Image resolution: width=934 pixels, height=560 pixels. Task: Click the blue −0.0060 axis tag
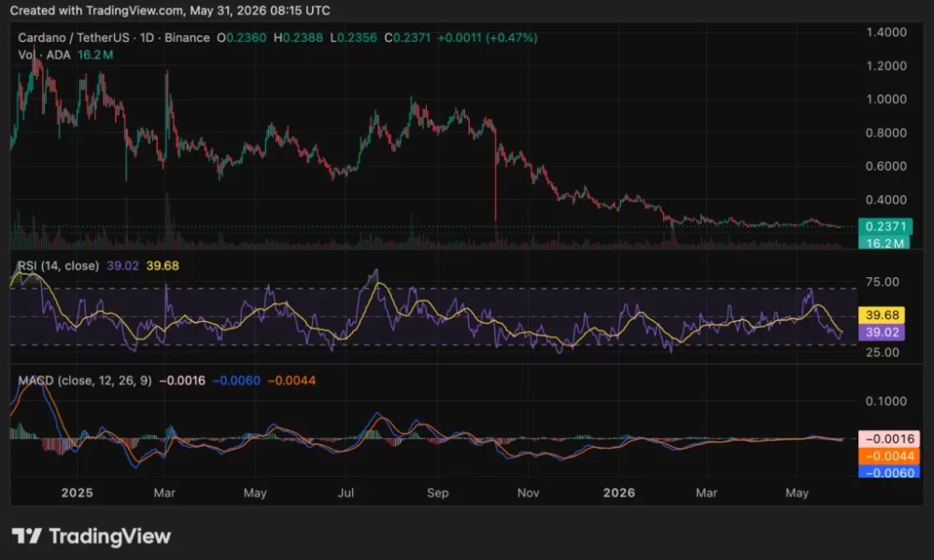pos(889,472)
